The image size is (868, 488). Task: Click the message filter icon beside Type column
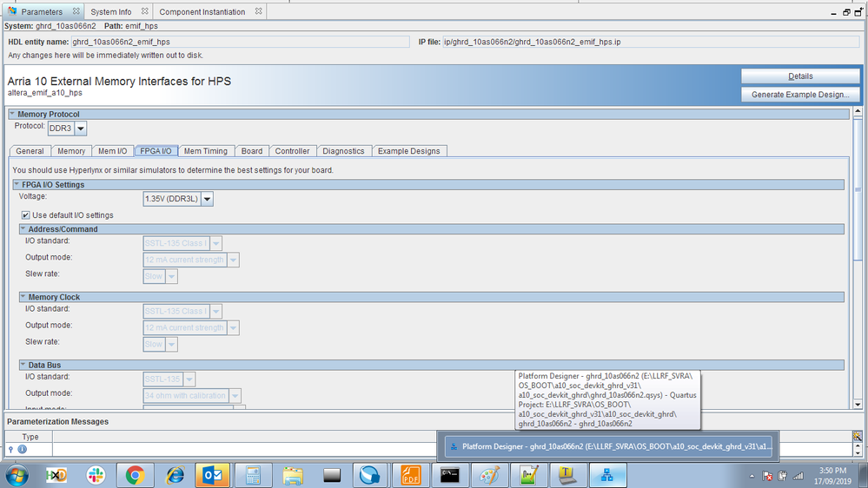[858, 437]
